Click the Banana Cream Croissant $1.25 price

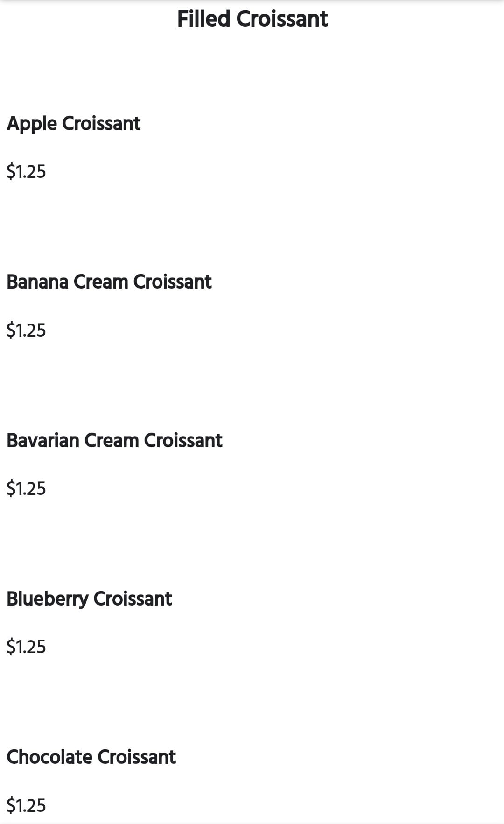click(26, 331)
